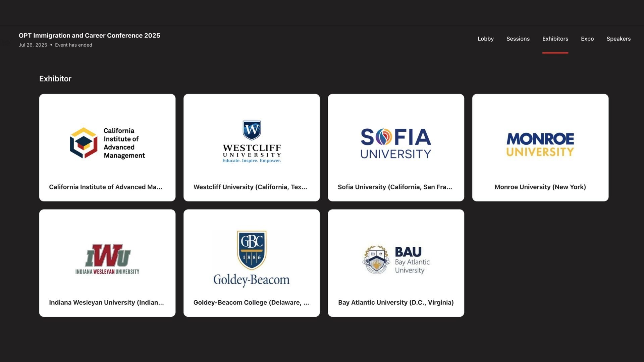Open 'Bay Atlantic University (D.C., Virginia)' title
644x362 pixels.
pyautogui.click(x=396, y=303)
